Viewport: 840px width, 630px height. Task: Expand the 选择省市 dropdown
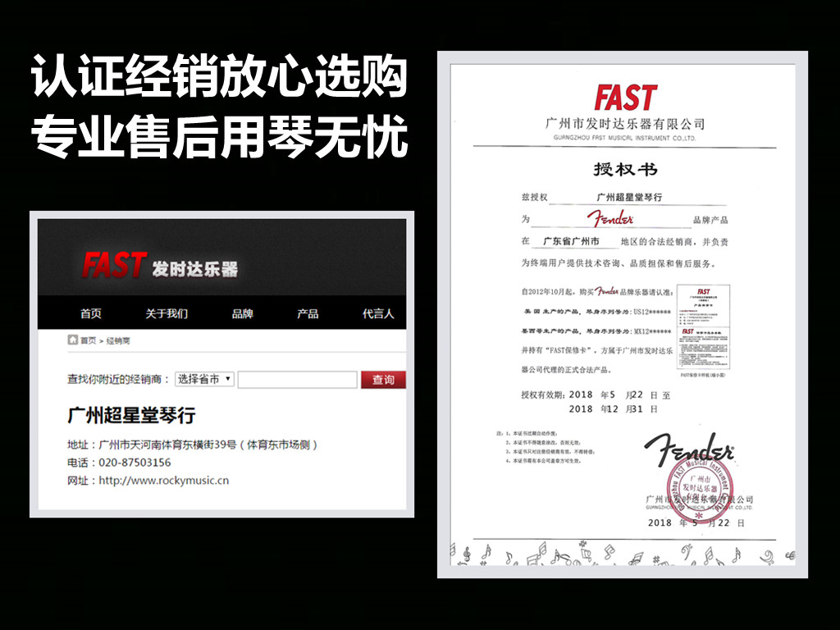pyautogui.click(x=204, y=379)
